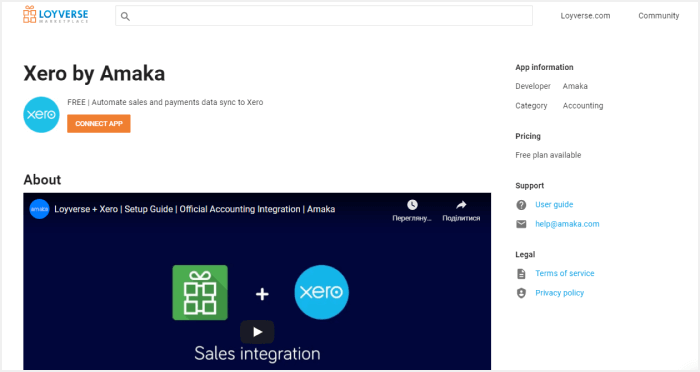The width and height of the screenshot is (700, 372).
Task: Click the round Xero app logo
Action: pos(41,115)
